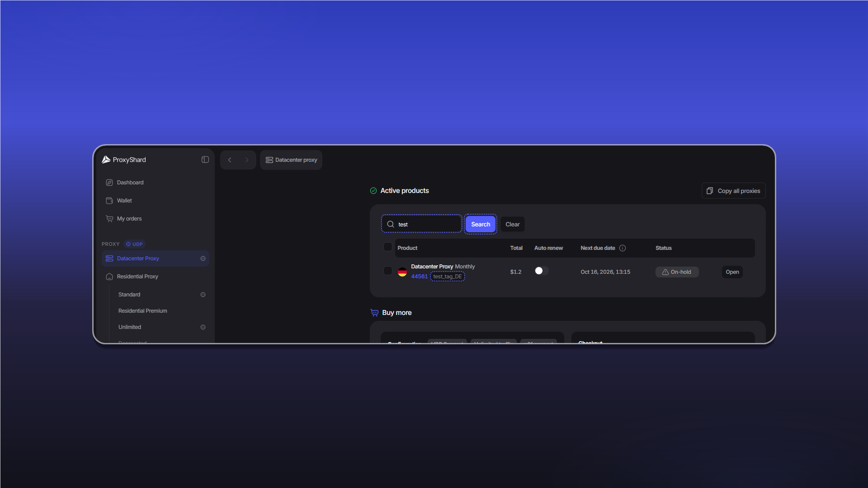868x488 pixels.
Task: Open Wallet from sidebar
Action: click(156, 201)
